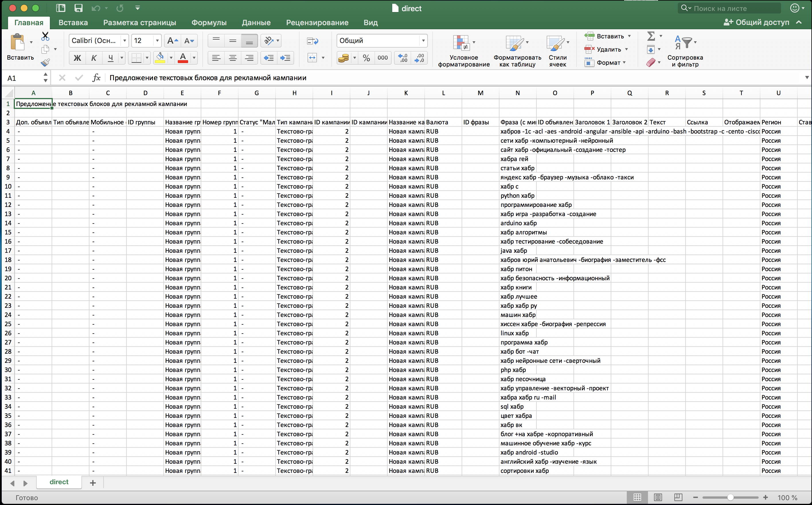Toggle wrap text button
The height and width of the screenshot is (505, 812).
pyautogui.click(x=313, y=41)
